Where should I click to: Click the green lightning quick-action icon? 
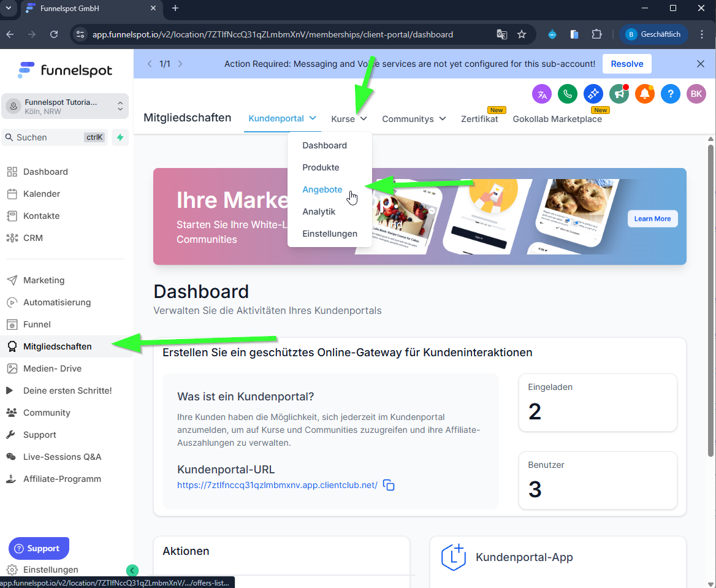point(120,137)
